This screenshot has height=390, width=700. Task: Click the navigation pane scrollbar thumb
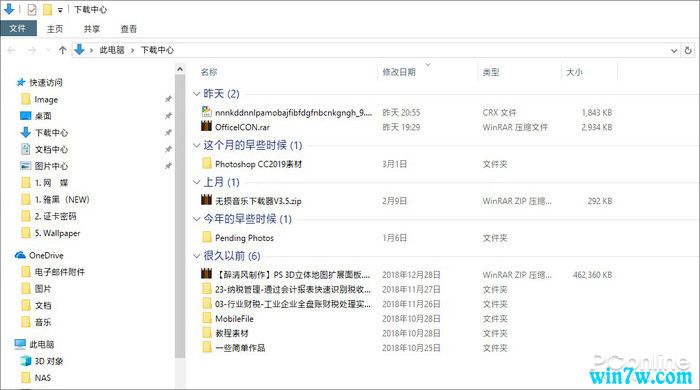(179, 216)
